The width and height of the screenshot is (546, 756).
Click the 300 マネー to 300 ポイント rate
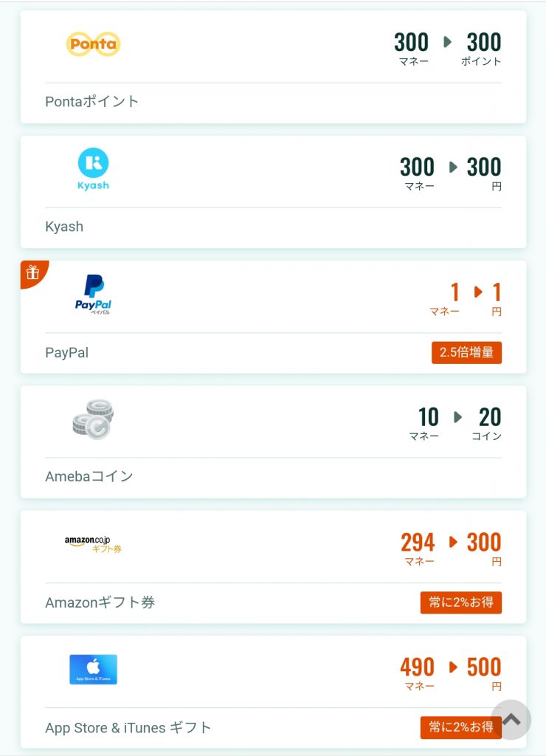pos(448,48)
